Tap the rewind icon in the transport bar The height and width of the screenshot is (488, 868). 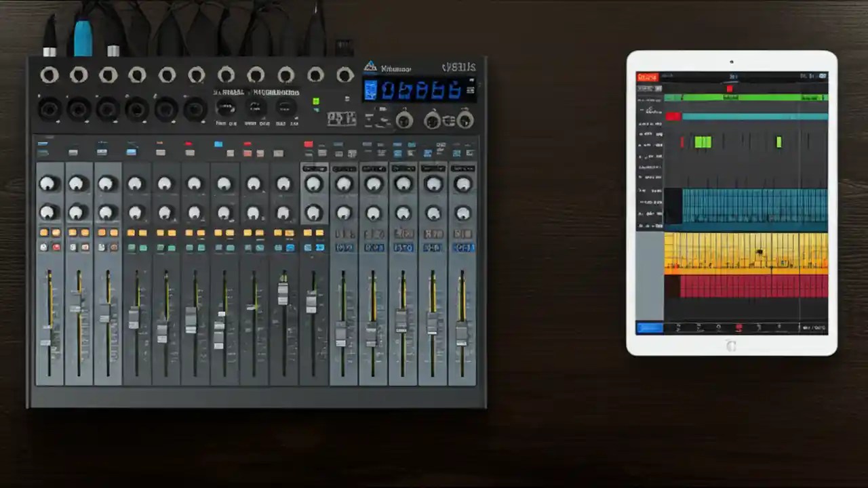[x=678, y=328]
